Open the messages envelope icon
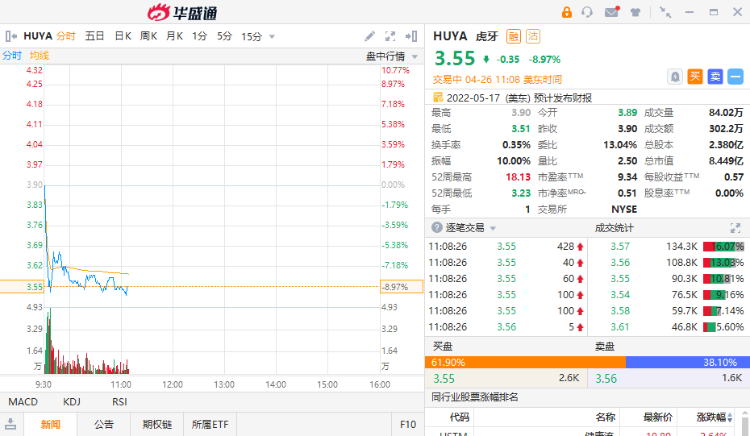This screenshot has width=750, height=436. pyautogui.click(x=612, y=12)
